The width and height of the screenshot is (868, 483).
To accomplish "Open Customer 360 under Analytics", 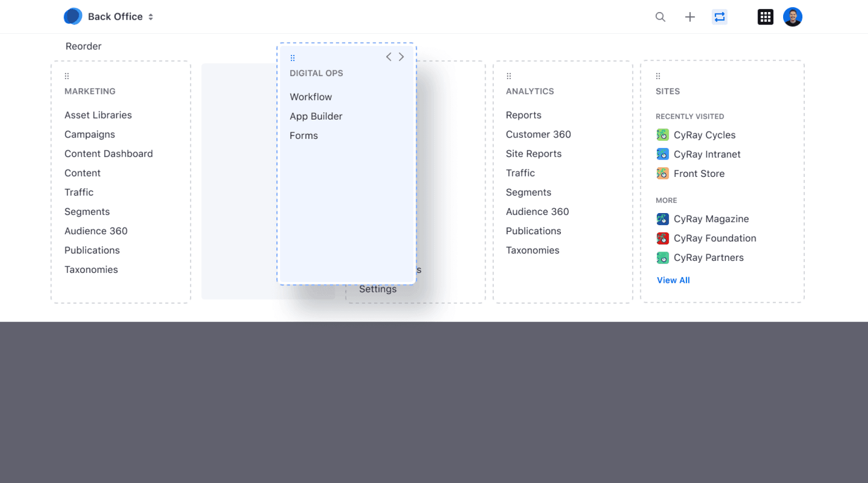I will (538, 134).
